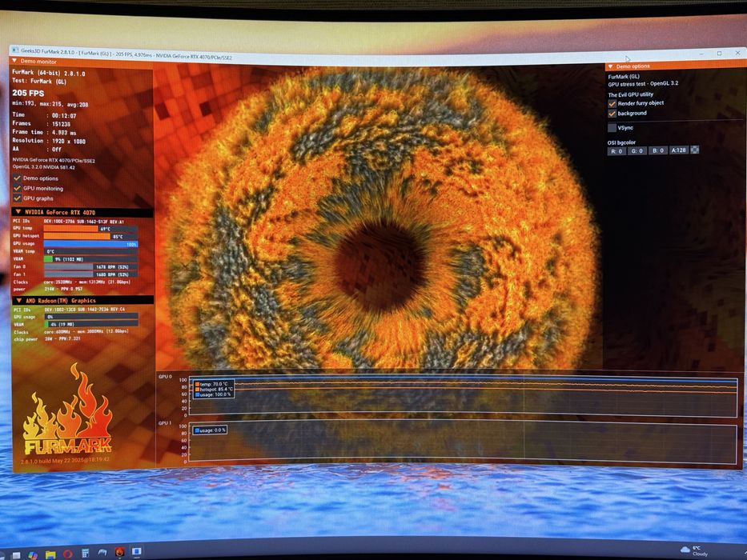
Task: Launch Calculator from the taskbar
Action: click(x=86, y=554)
